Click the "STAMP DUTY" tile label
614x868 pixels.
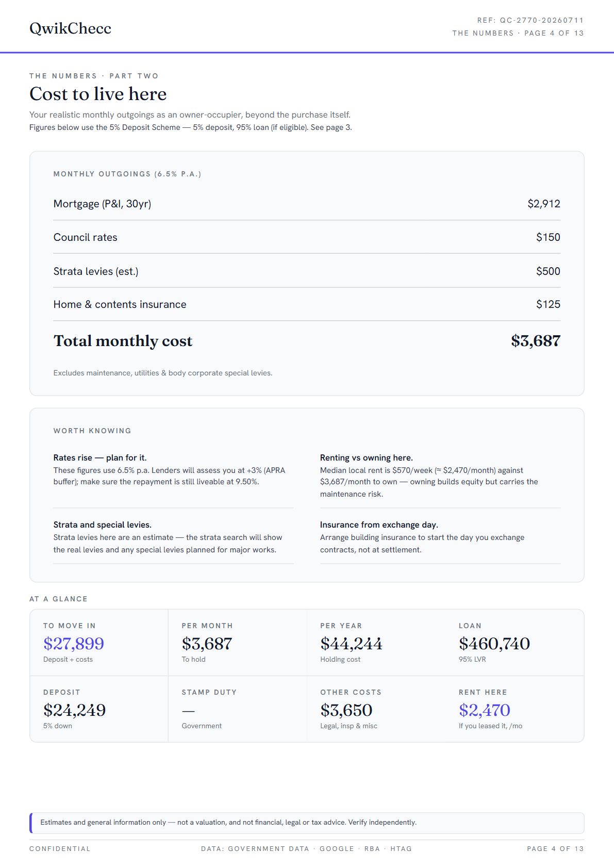(x=209, y=693)
